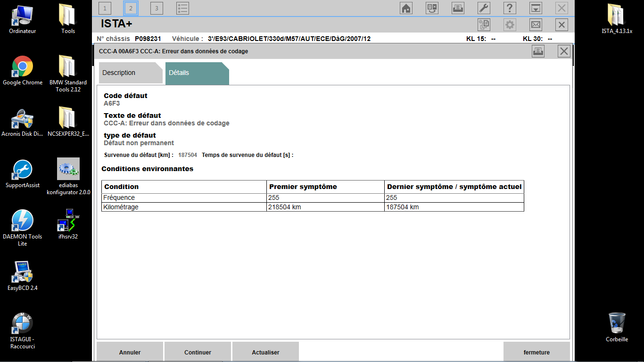Viewport: 644px width, 362px height.
Task: Select the DAEMON Tools Lite shortcut
Action: tap(22, 228)
